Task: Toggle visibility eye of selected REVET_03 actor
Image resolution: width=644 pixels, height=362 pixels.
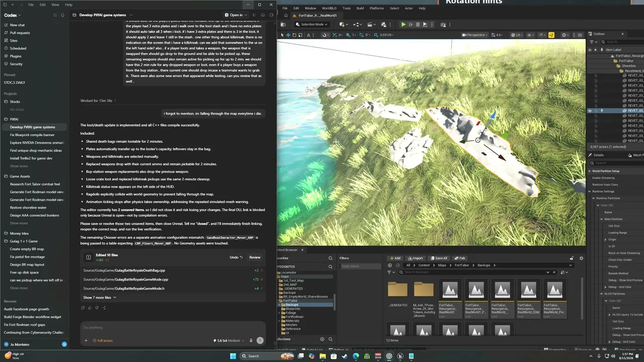Action: pyautogui.click(x=590, y=111)
